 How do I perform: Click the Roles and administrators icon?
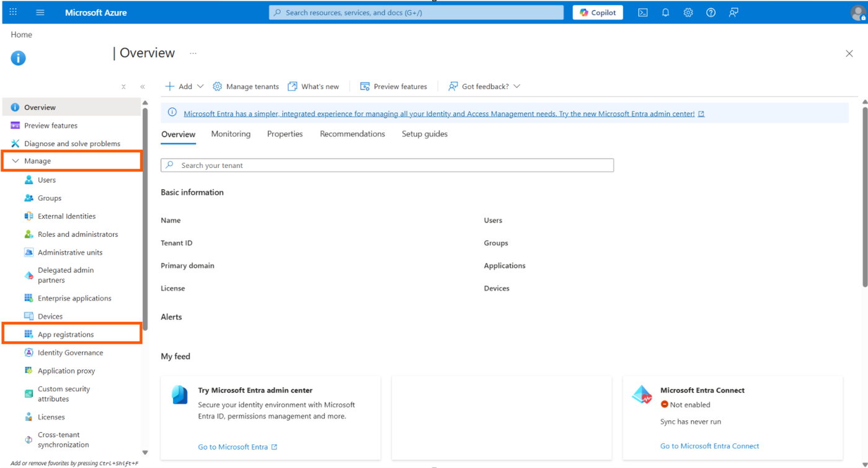point(29,234)
